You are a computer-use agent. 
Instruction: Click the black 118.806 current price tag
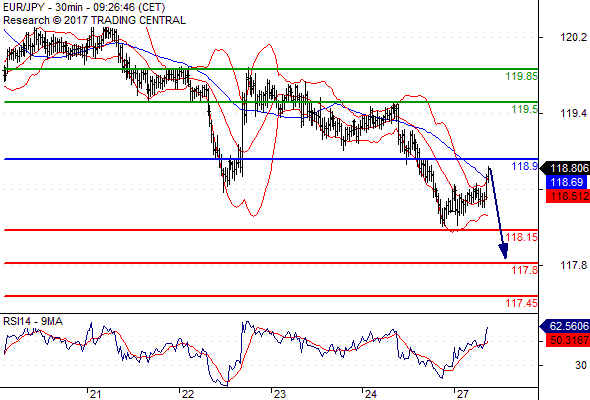tap(565, 168)
